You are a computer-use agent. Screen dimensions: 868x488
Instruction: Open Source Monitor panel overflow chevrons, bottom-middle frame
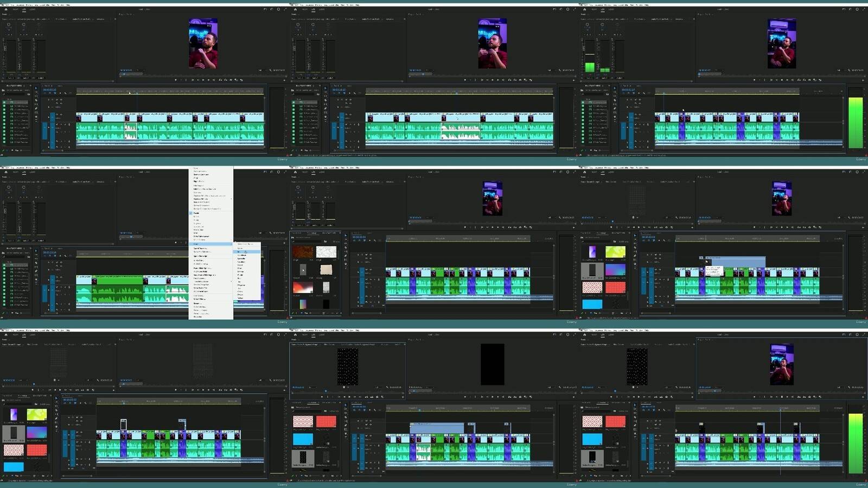click(x=405, y=344)
